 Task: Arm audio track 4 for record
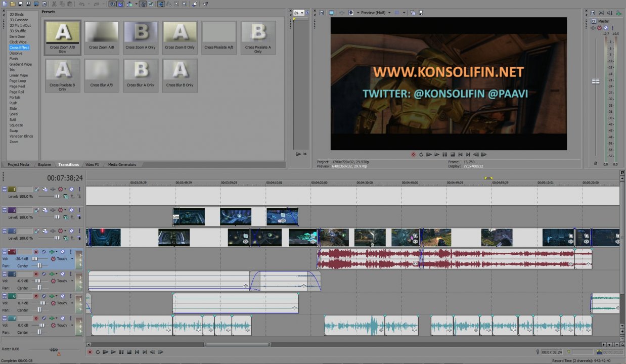[36, 252]
